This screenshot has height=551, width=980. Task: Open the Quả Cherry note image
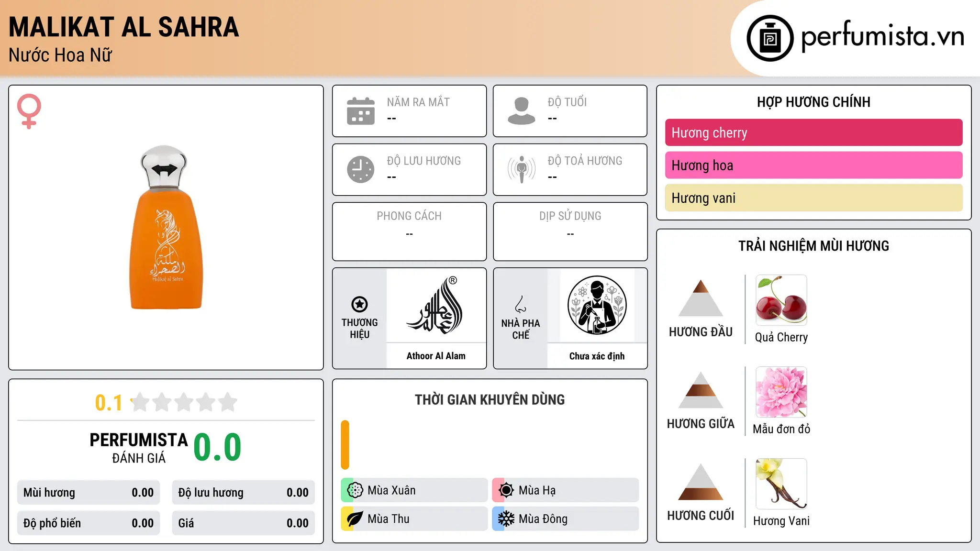pos(781,300)
